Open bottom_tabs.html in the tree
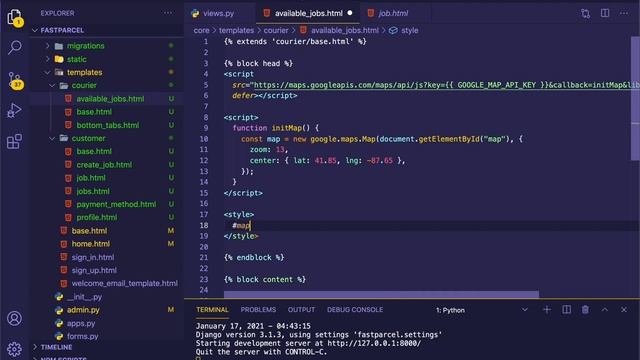This screenshot has width=640, height=360. 108,125
